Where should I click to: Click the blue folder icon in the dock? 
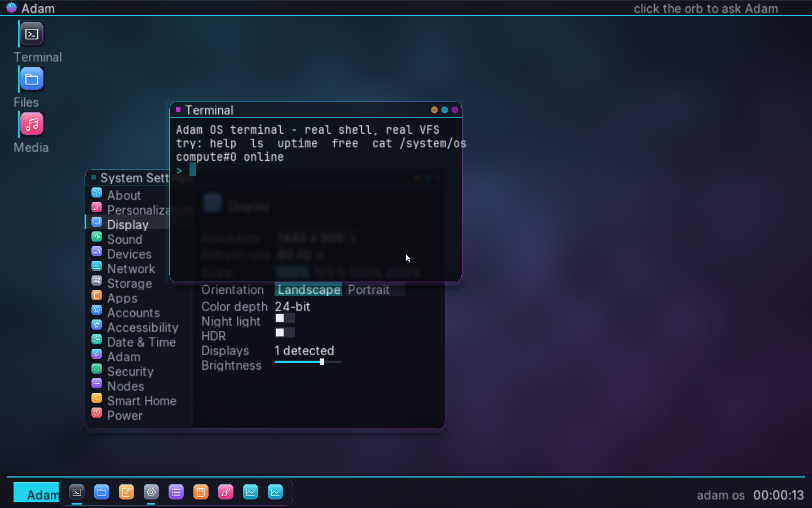click(101, 492)
